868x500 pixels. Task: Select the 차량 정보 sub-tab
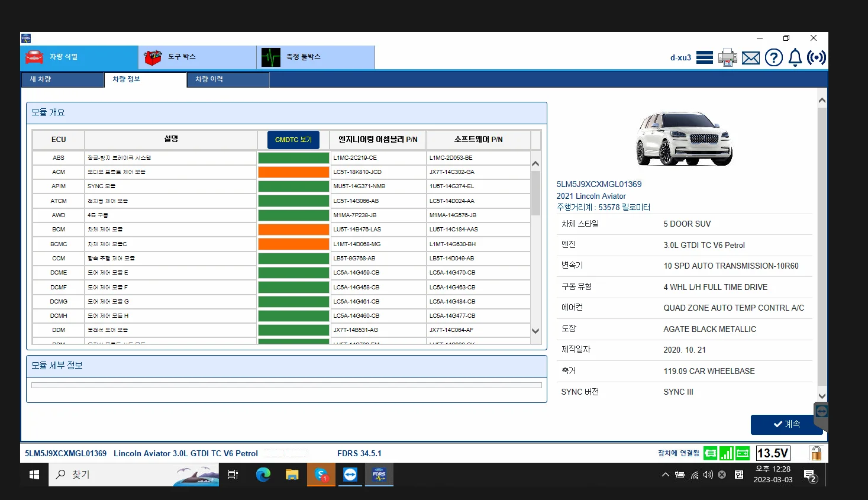click(146, 79)
